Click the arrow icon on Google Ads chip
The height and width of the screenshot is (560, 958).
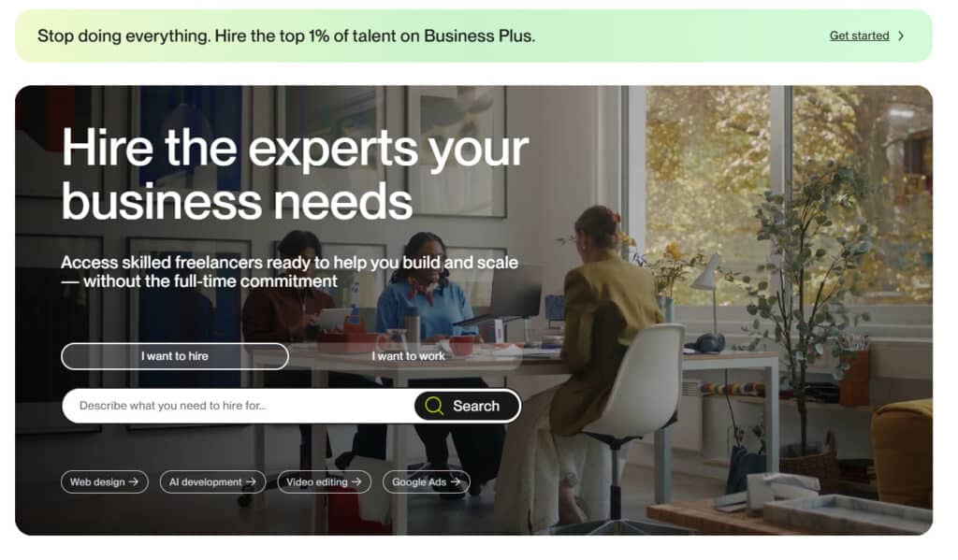coord(456,481)
